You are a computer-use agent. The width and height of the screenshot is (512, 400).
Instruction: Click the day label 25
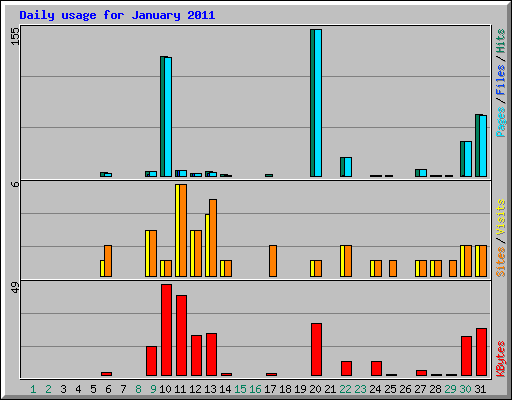click(390, 389)
